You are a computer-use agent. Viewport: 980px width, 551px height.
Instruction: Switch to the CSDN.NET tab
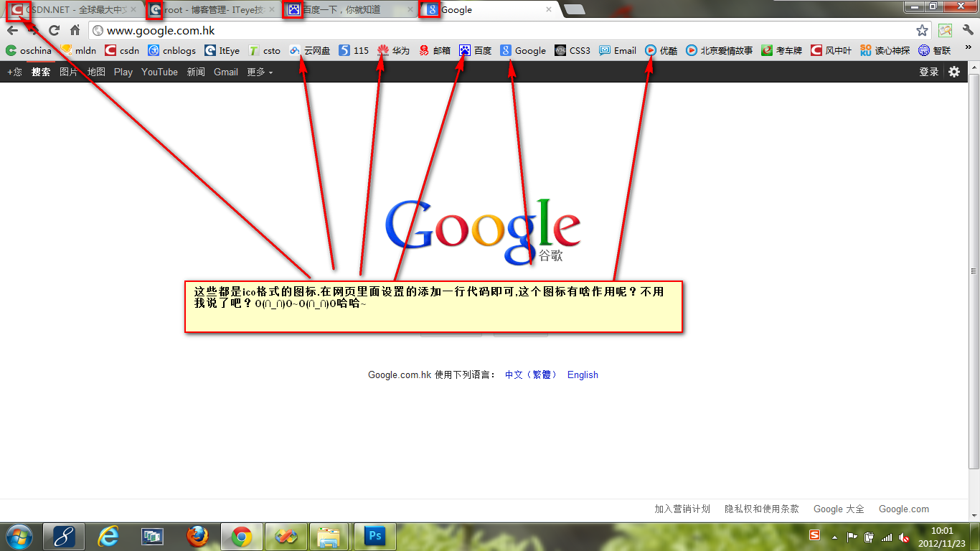(71, 9)
